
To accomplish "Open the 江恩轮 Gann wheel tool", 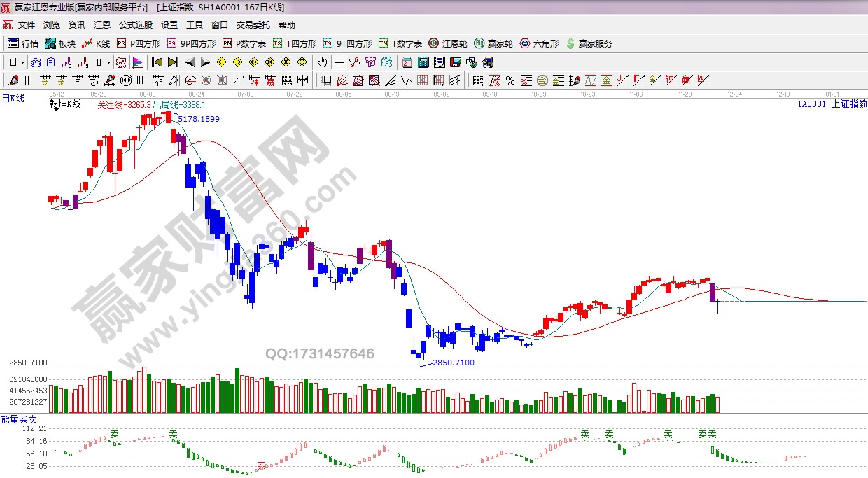I will coord(448,43).
